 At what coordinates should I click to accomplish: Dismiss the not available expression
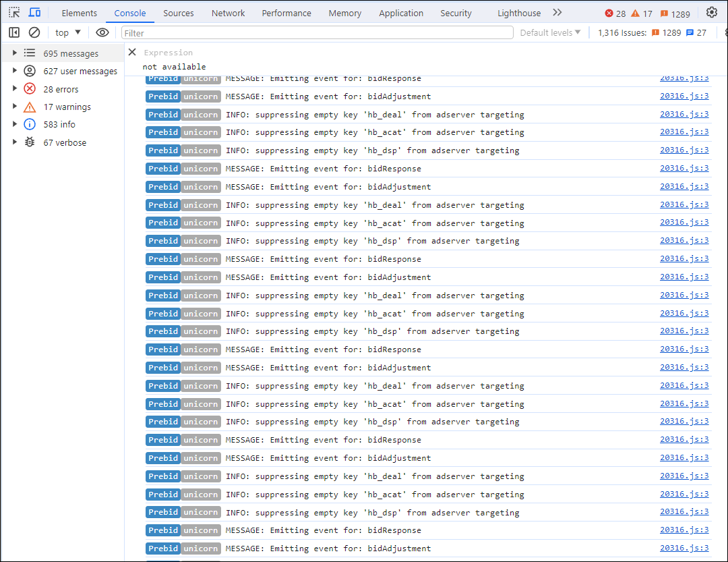(x=132, y=52)
